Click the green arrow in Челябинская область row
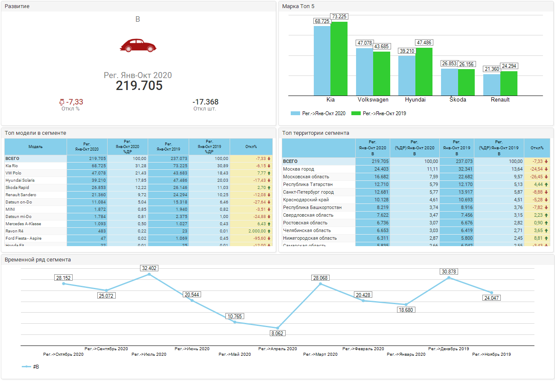This screenshot has height=392, width=555. pos(546,230)
